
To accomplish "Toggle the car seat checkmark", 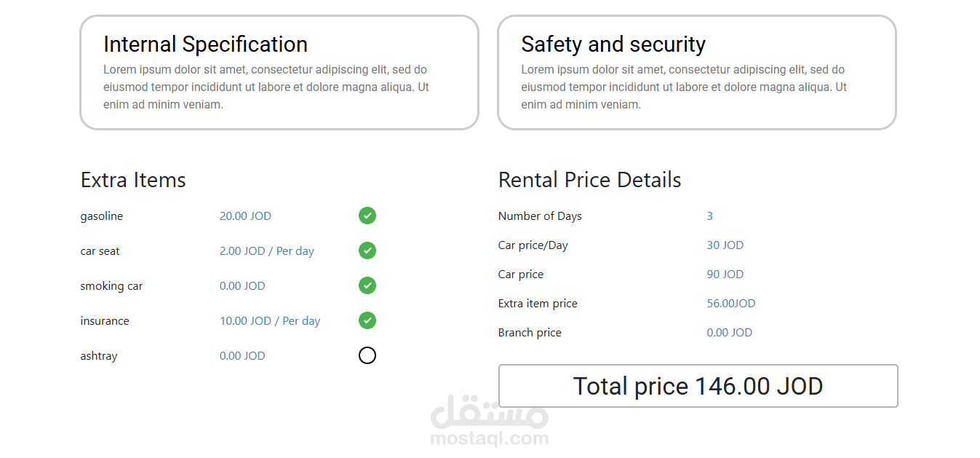I will [367, 250].
